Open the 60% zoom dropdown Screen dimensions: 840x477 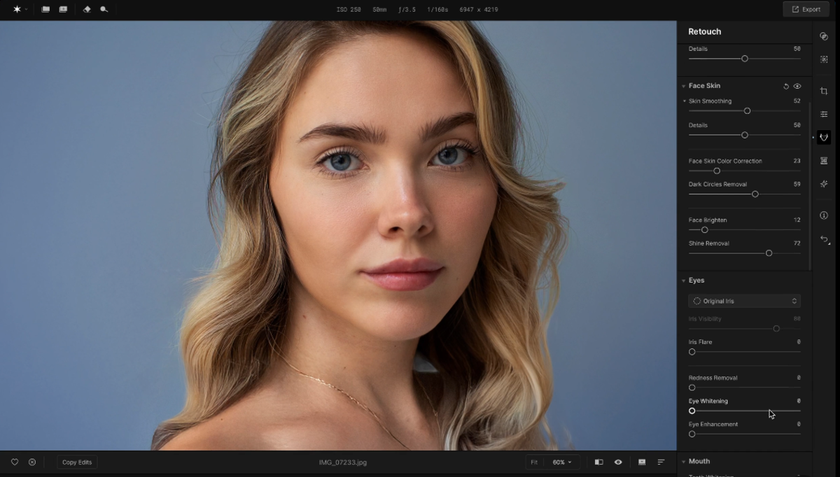[562, 462]
